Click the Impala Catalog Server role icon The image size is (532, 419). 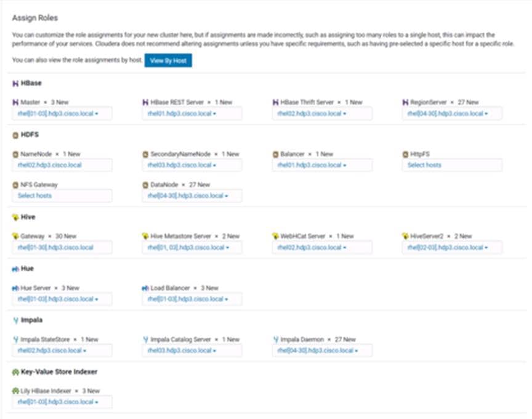click(145, 340)
